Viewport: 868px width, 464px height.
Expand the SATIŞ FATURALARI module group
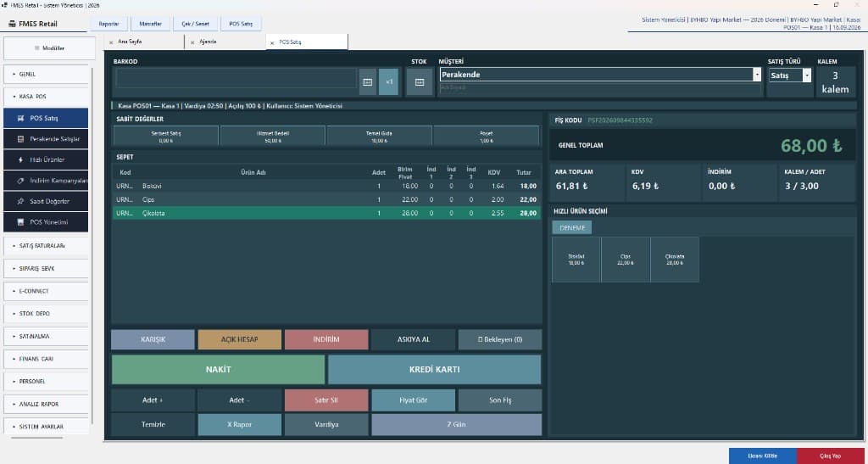click(x=46, y=246)
